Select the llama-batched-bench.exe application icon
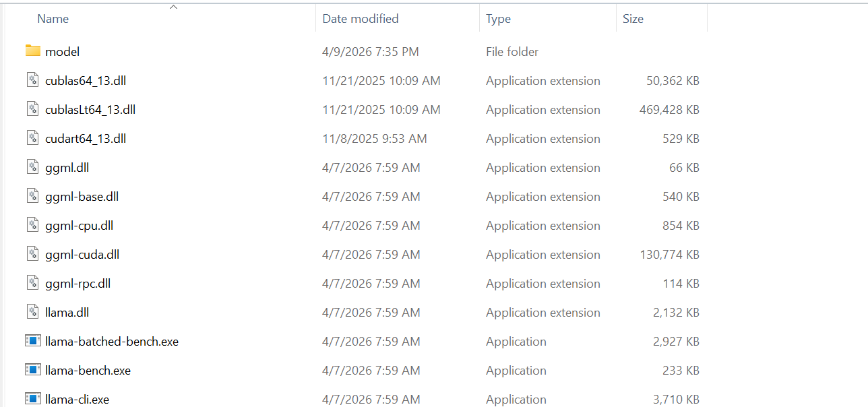868x407 pixels. 32,341
